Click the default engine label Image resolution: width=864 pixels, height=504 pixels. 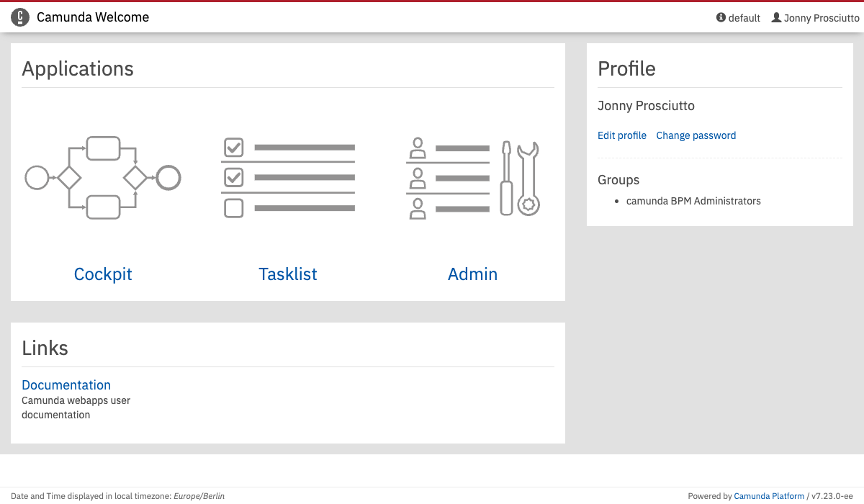[744, 18]
